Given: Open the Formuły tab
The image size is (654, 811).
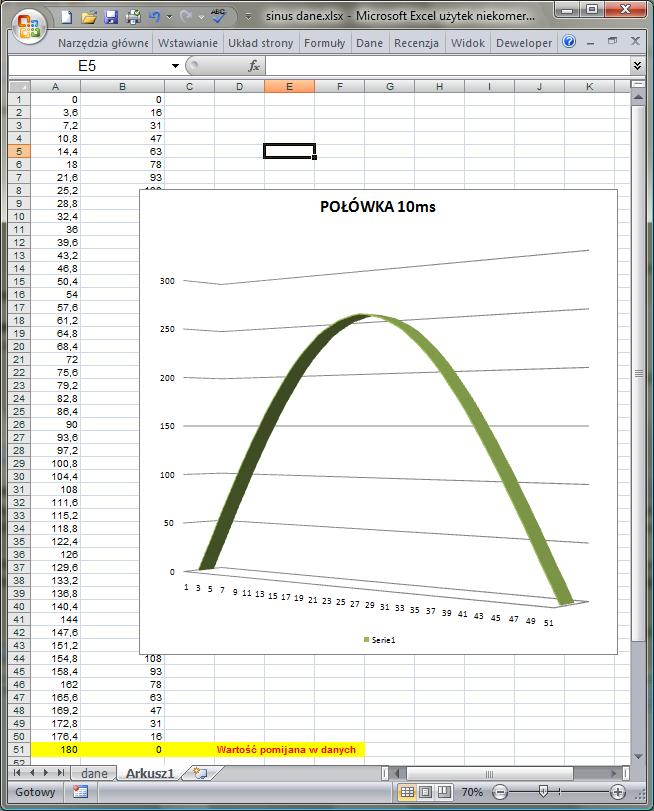Looking at the screenshot, I should click(324, 43).
